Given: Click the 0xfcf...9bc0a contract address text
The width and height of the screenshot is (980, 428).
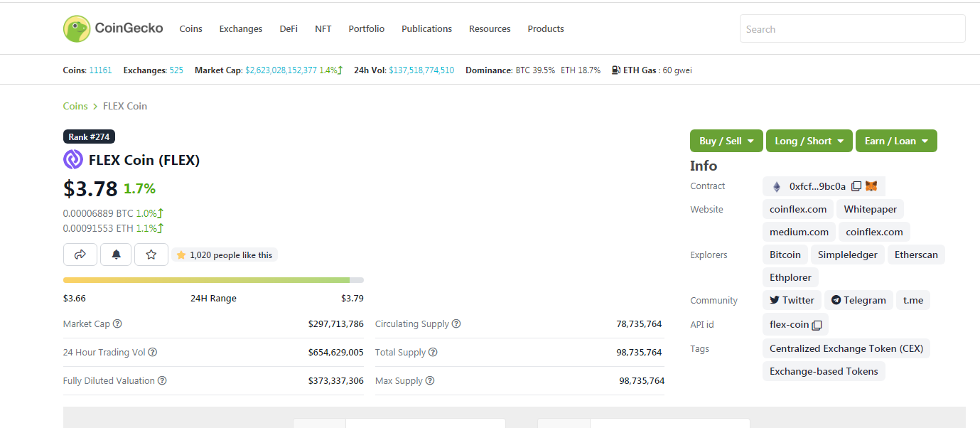Looking at the screenshot, I should (x=817, y=186).
